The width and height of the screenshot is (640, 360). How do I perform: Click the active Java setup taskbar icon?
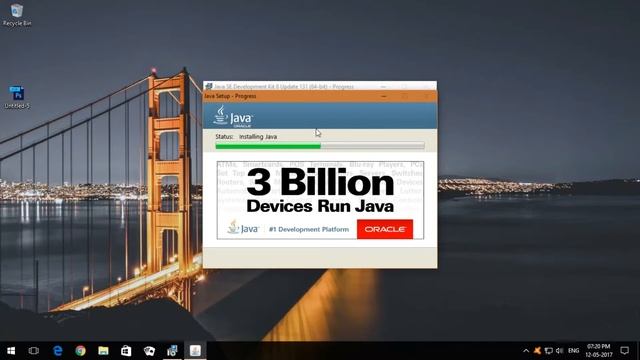[195, 351]
